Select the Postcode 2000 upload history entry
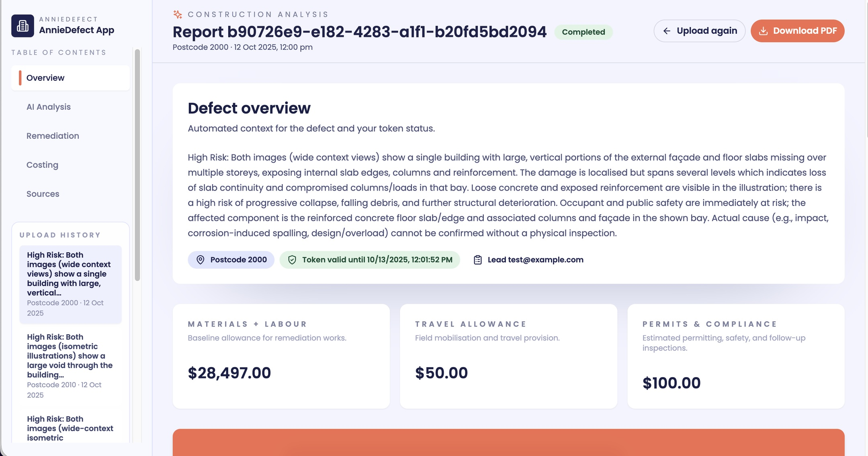This screenshot has width=868, height=456. 70,284
